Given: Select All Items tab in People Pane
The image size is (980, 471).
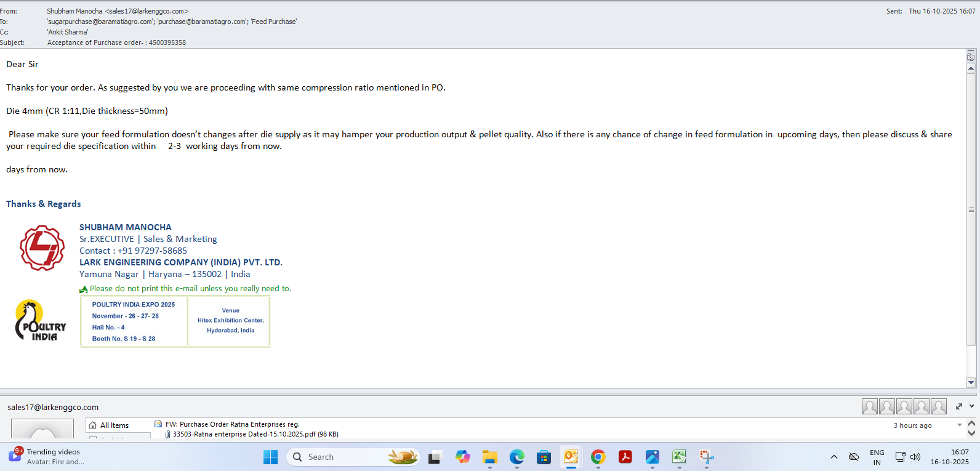Looking at the screenshot, I should click(x=114, y=425).
